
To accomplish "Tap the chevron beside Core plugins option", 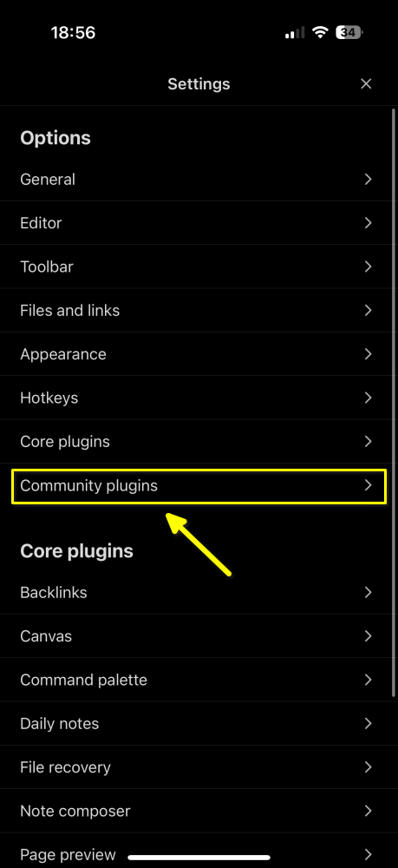I will pos(369,442).
